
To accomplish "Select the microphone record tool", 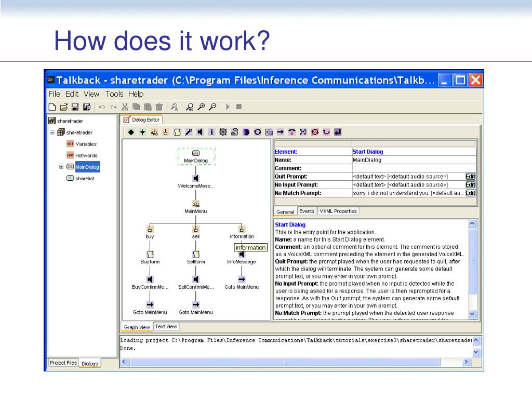I will 189,132.
